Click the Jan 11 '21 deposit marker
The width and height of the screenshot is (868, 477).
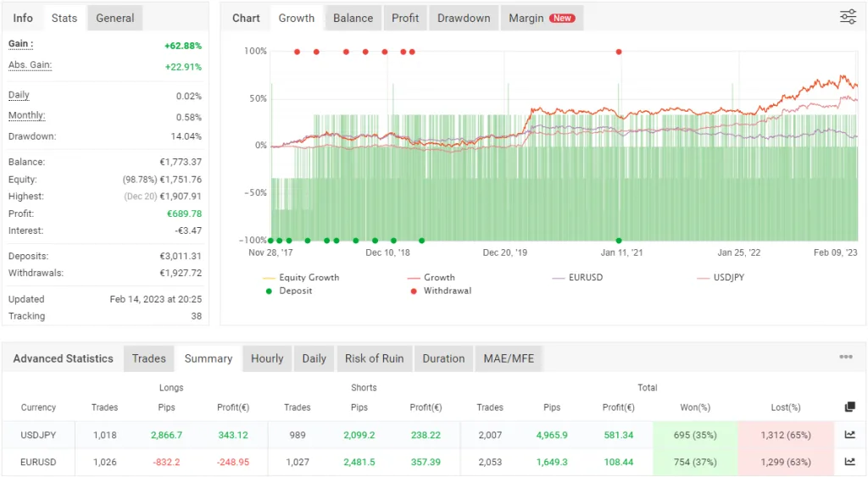pos(619,240)
